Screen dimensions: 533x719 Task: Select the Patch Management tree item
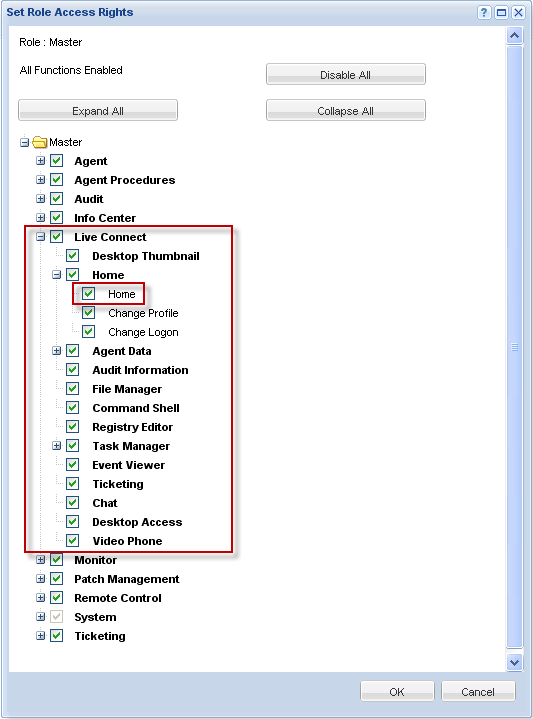(127, 579)
